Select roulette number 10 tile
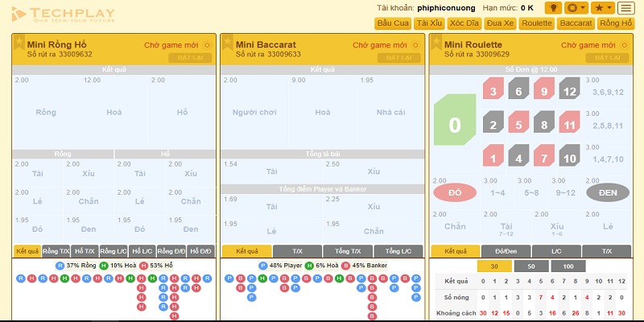 point(570,158)
